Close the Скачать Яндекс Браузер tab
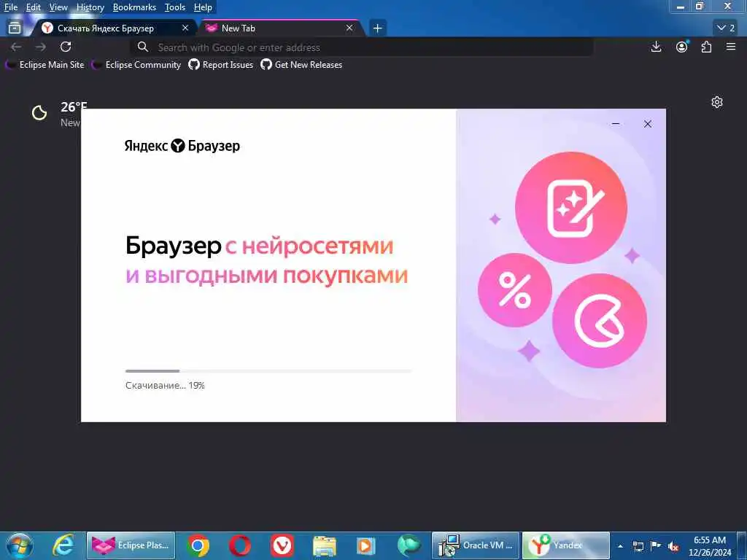The height and width of the screenshot is (560, 747). pos(185,28)
